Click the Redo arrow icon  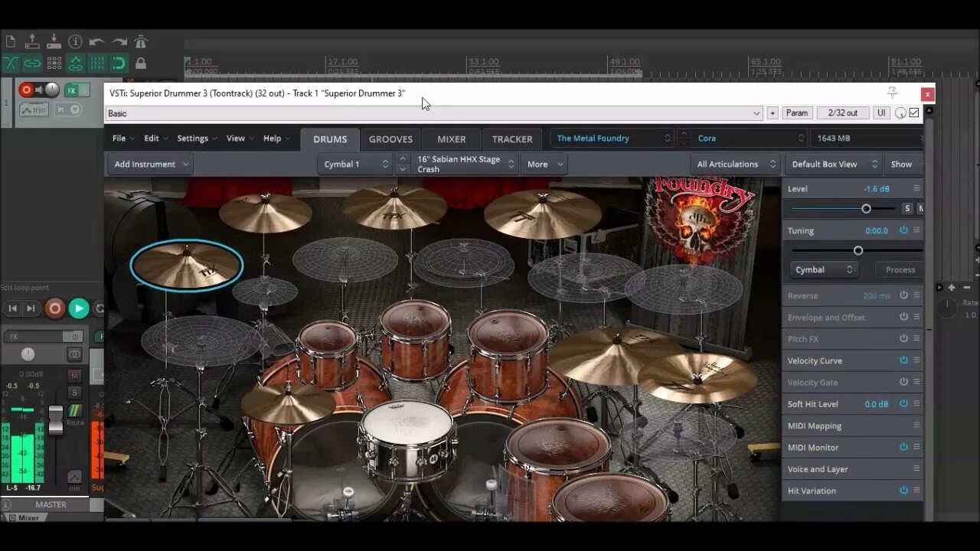119,41
